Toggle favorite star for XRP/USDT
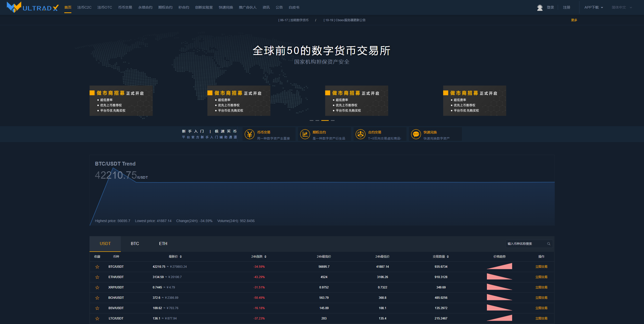This screenshot has height=324, width=644. (97, 287)
